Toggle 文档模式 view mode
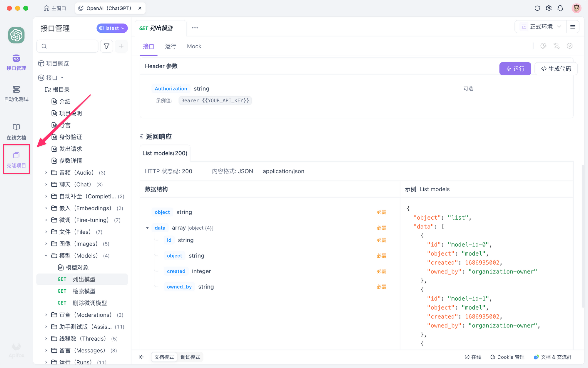This screenshot has height=368, width=588. point(164,356)
